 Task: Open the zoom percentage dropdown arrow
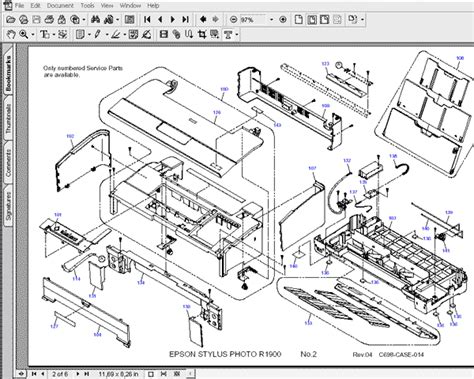272,20
